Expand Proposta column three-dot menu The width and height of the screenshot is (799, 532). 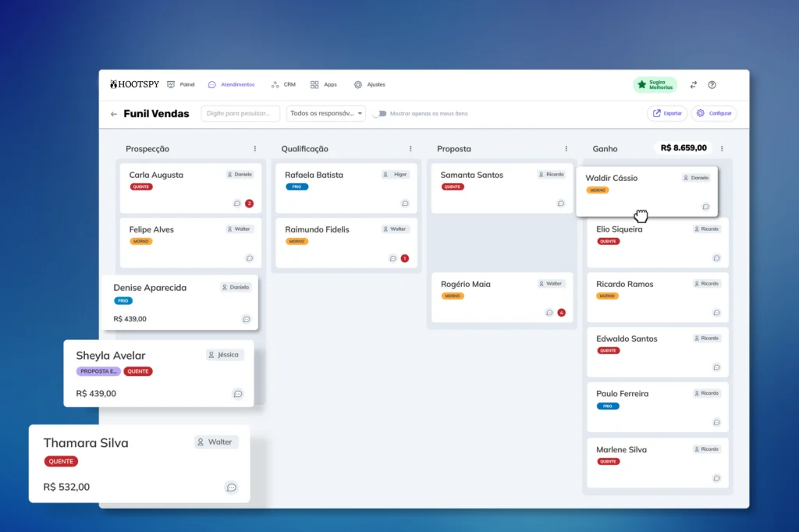(x=566, y=148)
